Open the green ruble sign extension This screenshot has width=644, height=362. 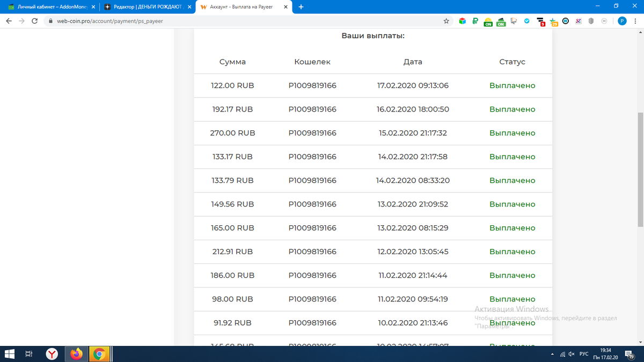click(475, 21)
